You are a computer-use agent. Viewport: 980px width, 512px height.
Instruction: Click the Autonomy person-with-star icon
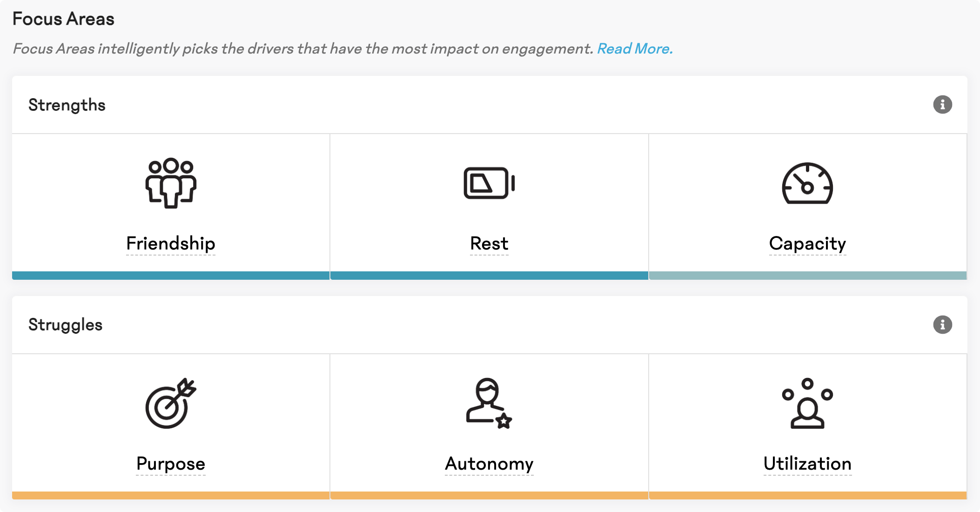[x=489, y=403]
